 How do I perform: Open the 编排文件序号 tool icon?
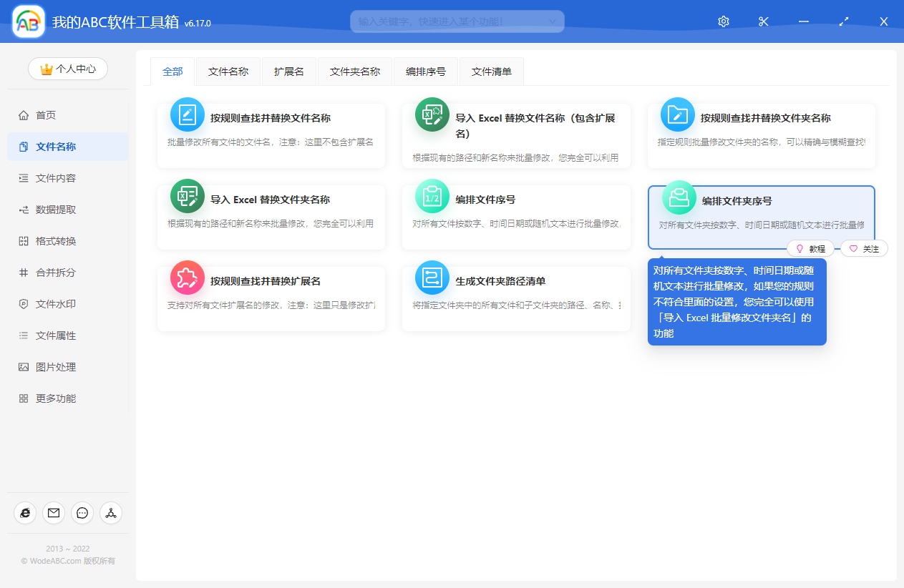click(x=432, y=195)
